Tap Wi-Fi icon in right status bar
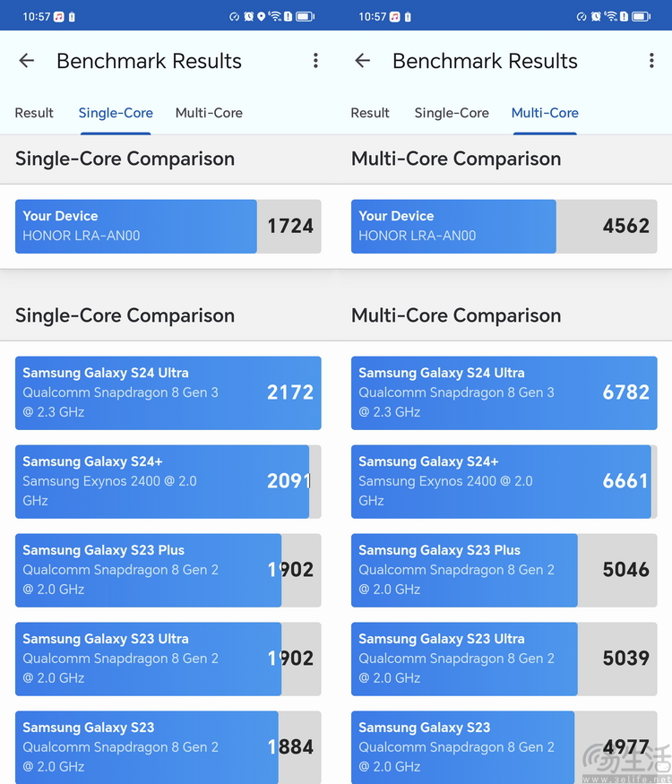Screen dimensions: 672x784 tap(610, 16)
